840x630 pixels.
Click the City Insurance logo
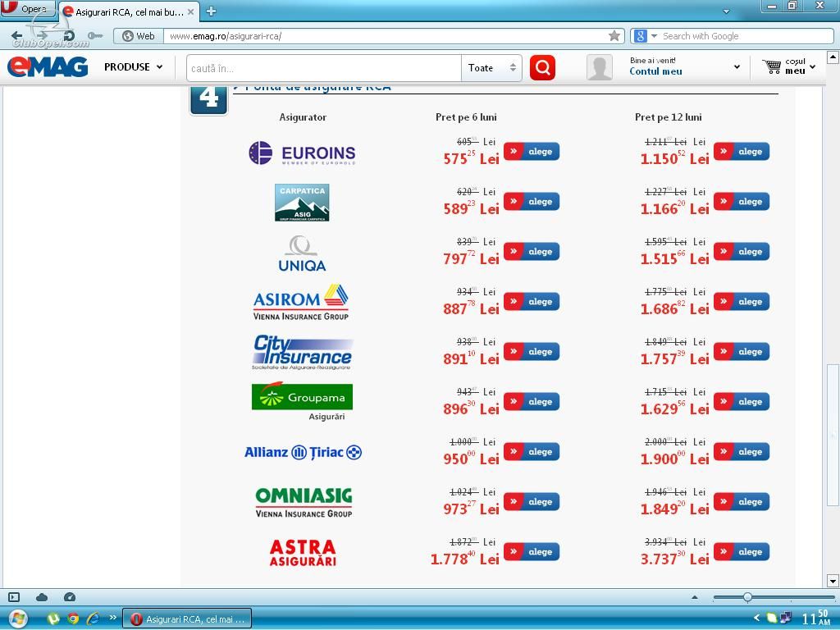tap(302, 352)
